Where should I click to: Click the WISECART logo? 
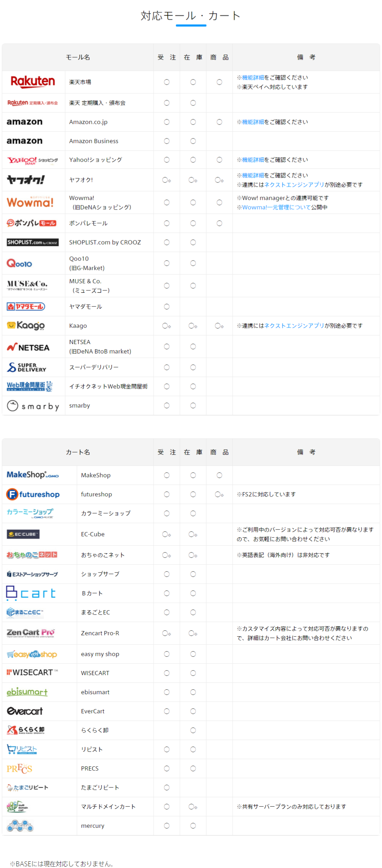tap(32, 672)
